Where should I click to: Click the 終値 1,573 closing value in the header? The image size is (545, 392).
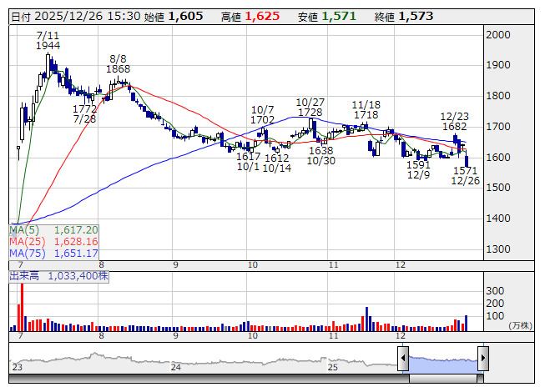404,17
